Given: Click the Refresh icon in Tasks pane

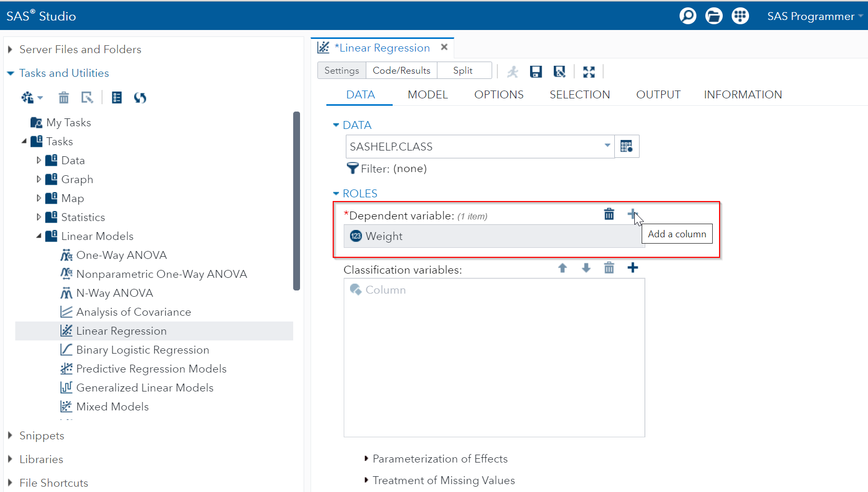Looking at the screenshot, I should coord(140,98).
